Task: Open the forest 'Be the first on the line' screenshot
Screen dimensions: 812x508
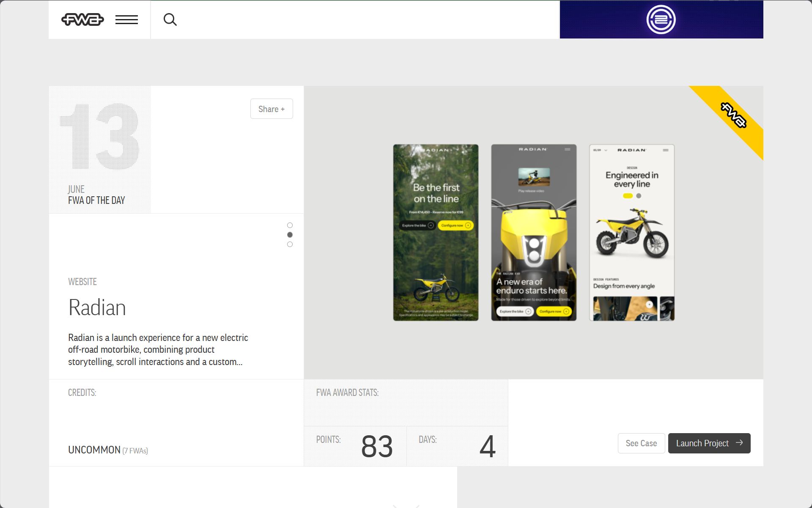Action: coord(436,233)
